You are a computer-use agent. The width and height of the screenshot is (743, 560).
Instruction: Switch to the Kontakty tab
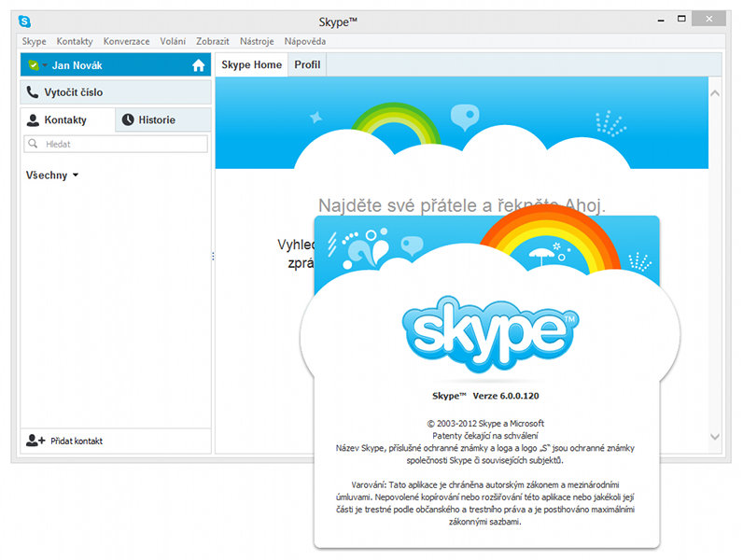click(x=68, y=119)
